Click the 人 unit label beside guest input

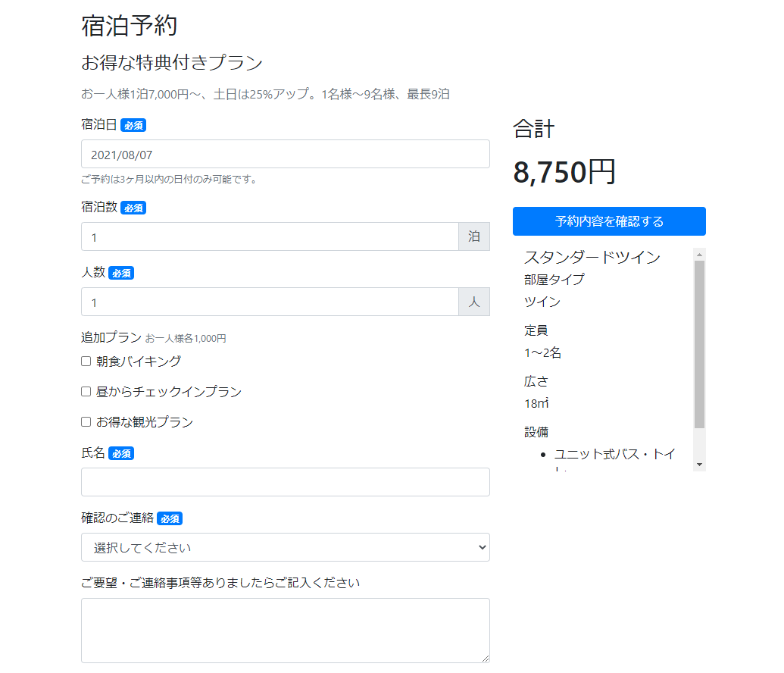[x=474, y=301]
